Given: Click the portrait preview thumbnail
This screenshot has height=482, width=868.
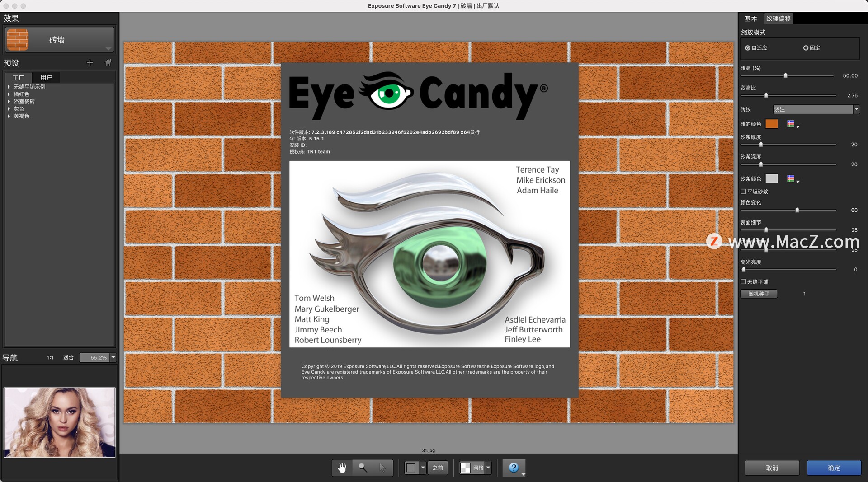Looking at the screenshot, I should pyautogui.click(x=59, y=422).
